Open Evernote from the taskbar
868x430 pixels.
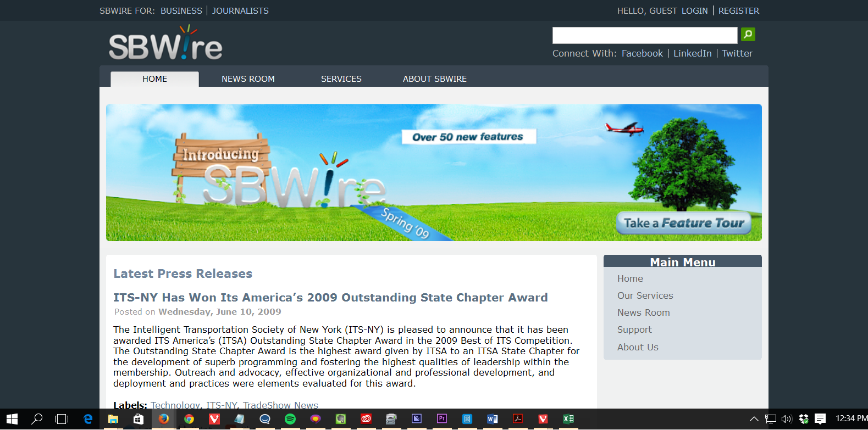341,419
